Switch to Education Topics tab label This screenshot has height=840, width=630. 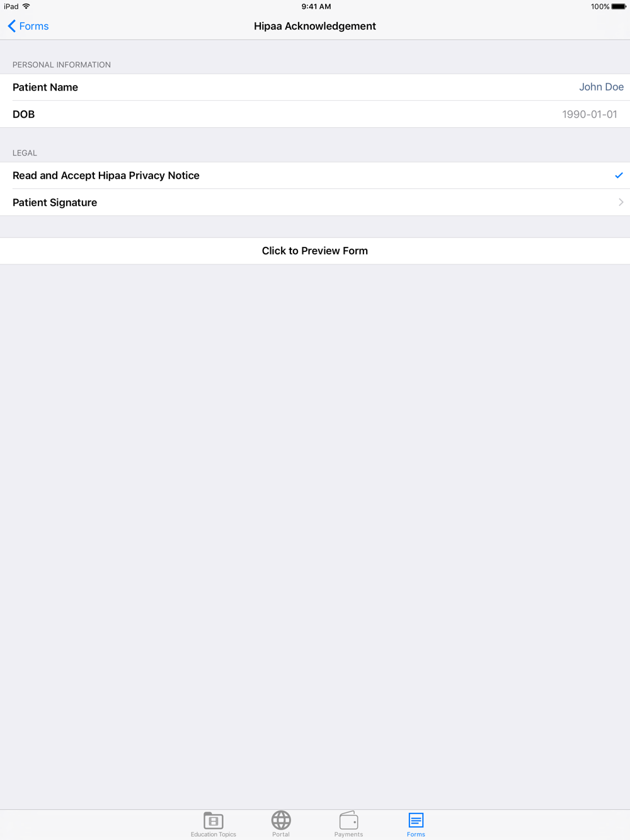[214, 834]
